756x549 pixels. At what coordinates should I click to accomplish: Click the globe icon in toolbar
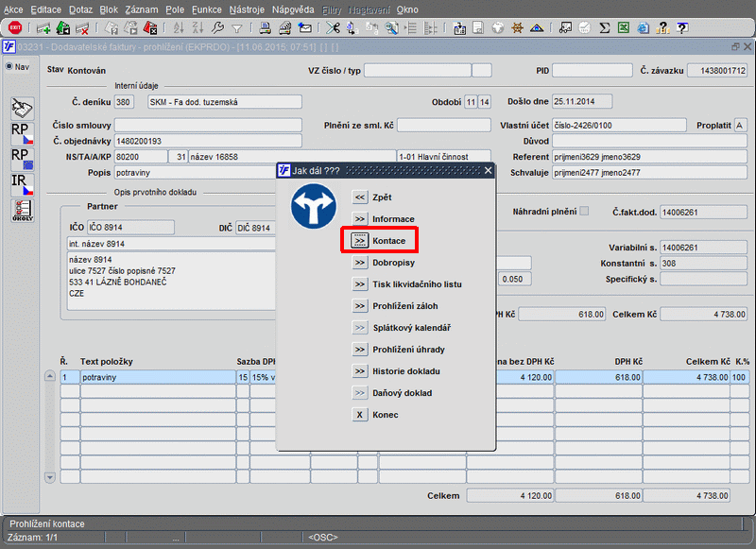click(x=498, y=28)
